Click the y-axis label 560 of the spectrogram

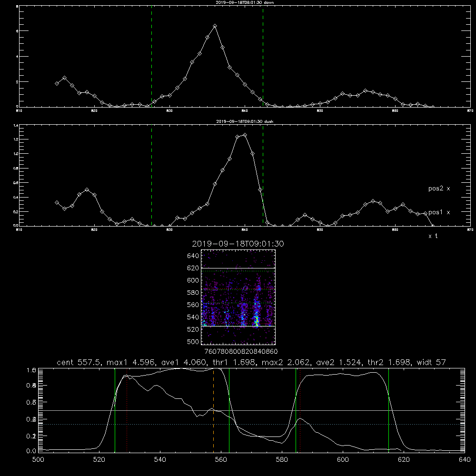click(193, 305)
